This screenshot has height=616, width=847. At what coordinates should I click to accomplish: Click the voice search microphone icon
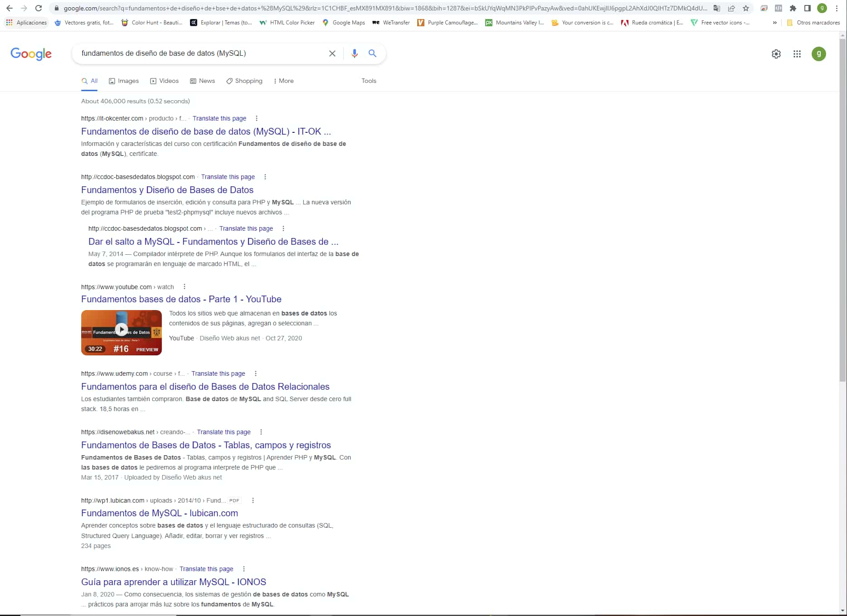coord(354,53)
